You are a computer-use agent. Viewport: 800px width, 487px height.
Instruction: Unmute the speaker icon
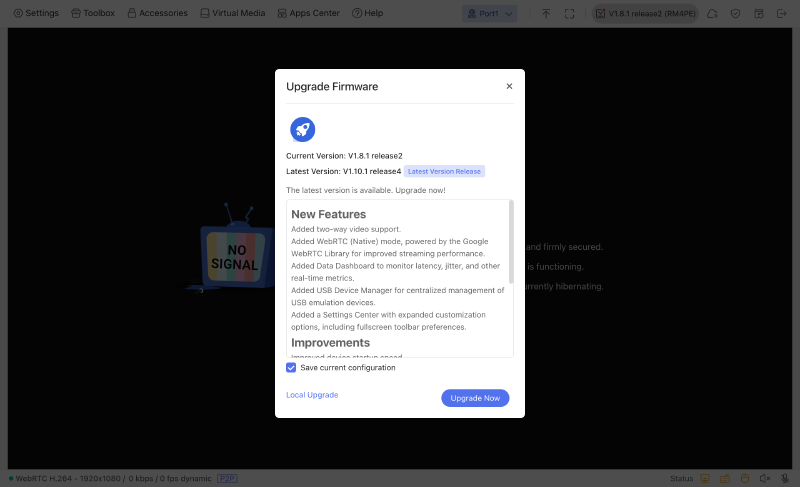(x=765, y=478)
